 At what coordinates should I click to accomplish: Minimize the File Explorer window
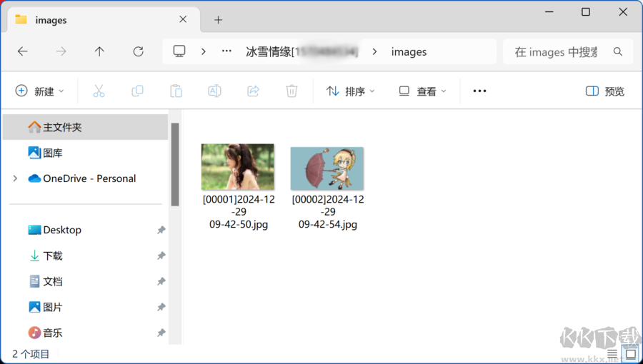click(x=549, y=12)
